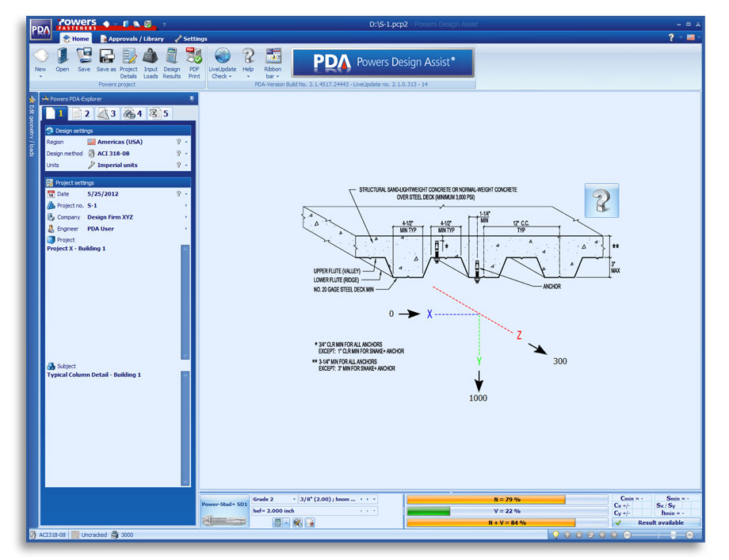Click the Design settings section header
The width and height of the screenshot is (729, 560).
pyautogui.click(x=118, y=131)
